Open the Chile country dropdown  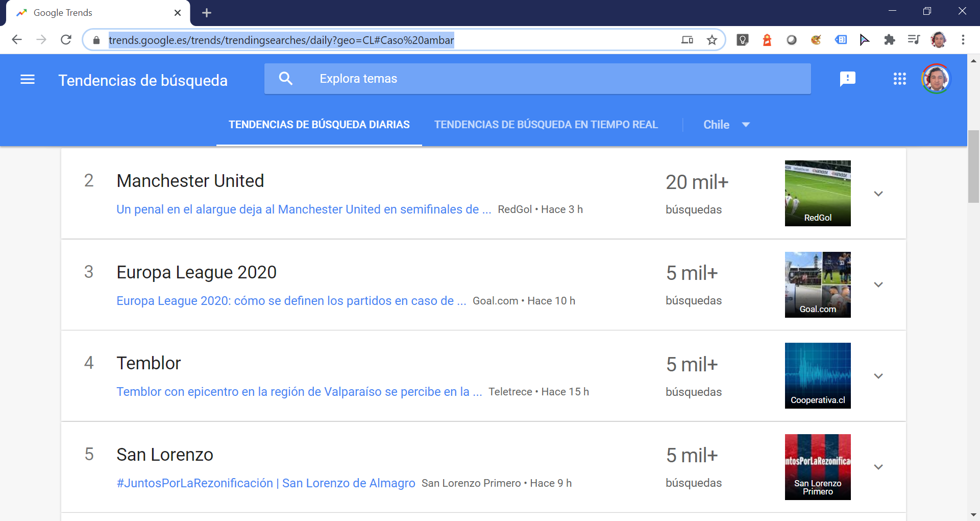(726, 125)
